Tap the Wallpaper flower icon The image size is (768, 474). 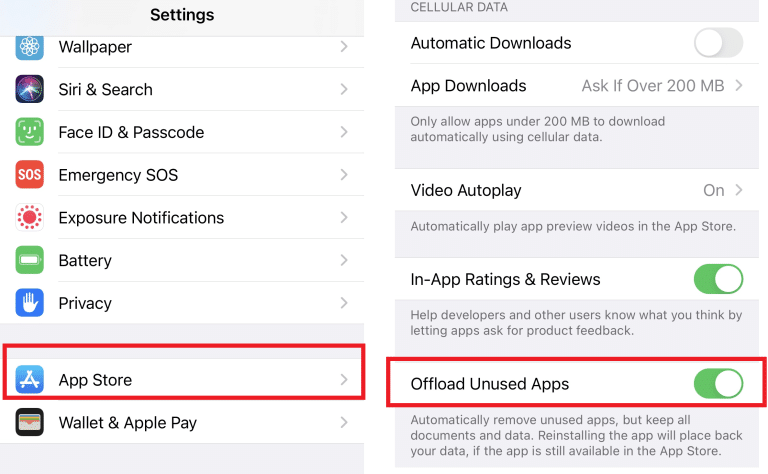[x=30, y=47]
